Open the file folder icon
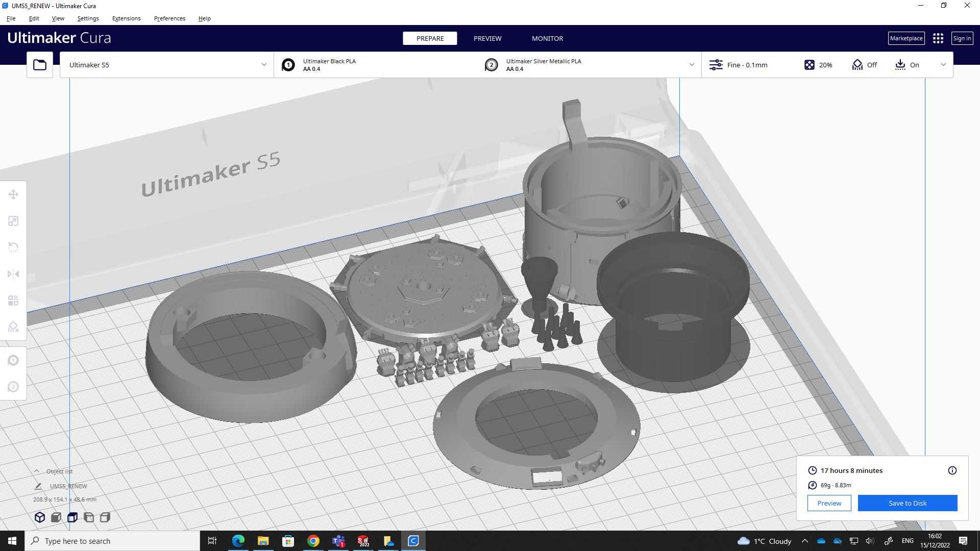980x551 pixels. click(x=40, y=65)
